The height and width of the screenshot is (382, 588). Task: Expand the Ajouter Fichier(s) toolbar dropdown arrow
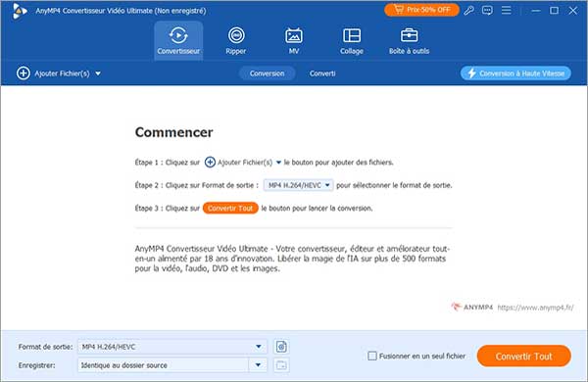[x=98, y=73]
